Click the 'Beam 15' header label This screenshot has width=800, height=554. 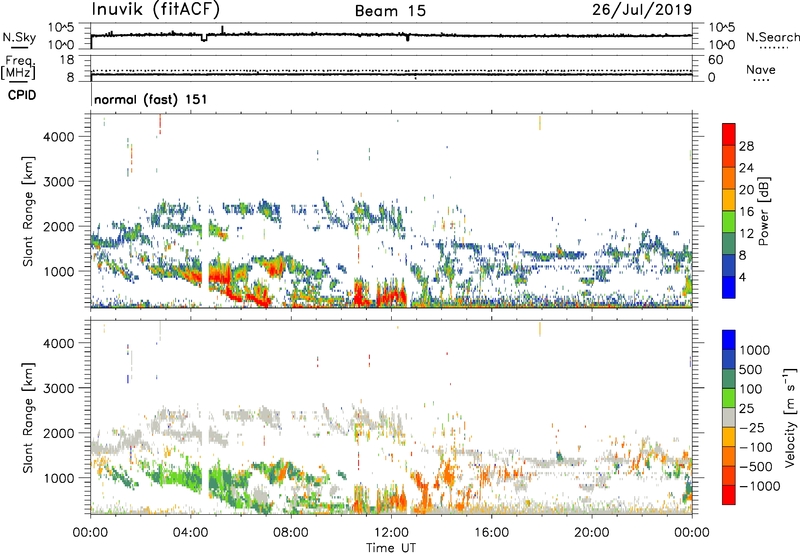point(390,11)
